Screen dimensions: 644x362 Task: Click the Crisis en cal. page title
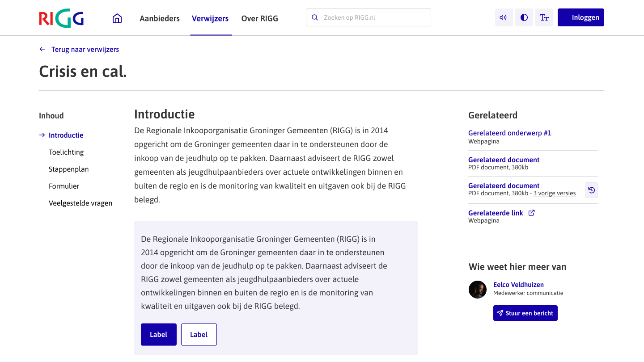click(x=83, y=72)
